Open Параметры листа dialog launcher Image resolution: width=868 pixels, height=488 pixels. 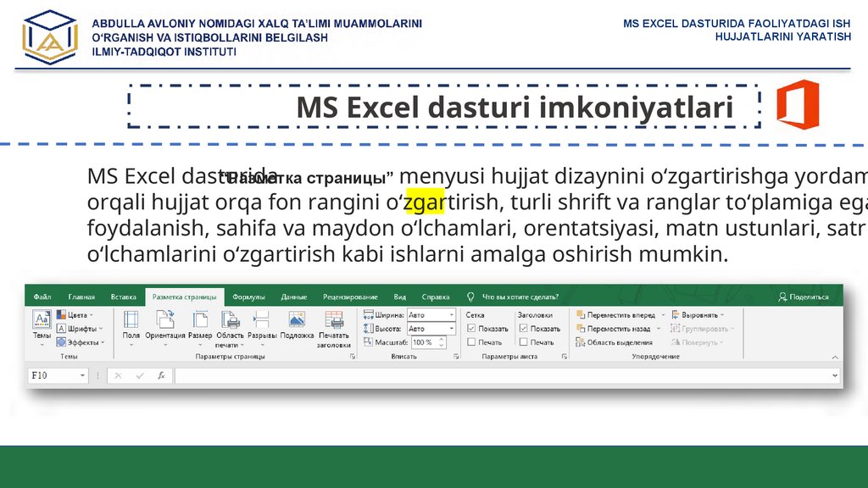(564, 357)
